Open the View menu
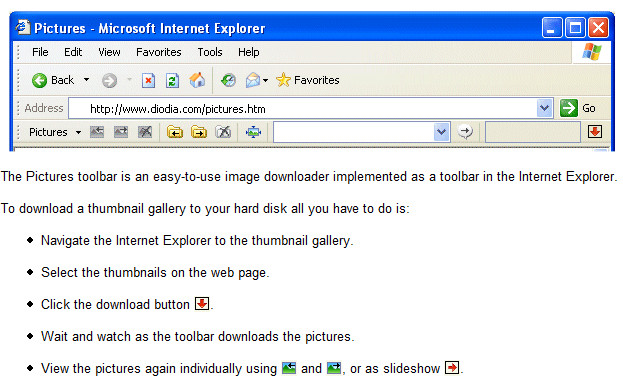Screen dimensions: 623x386 tap(109, 52)
